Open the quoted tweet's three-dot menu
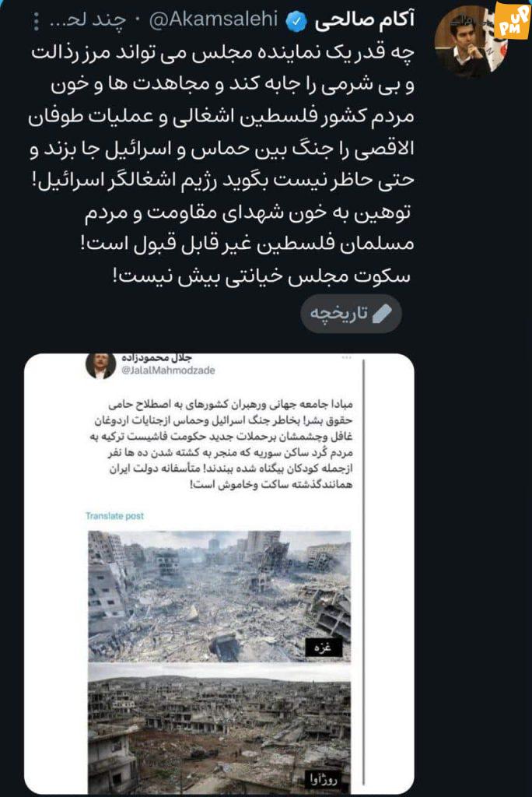 [347, 358]
